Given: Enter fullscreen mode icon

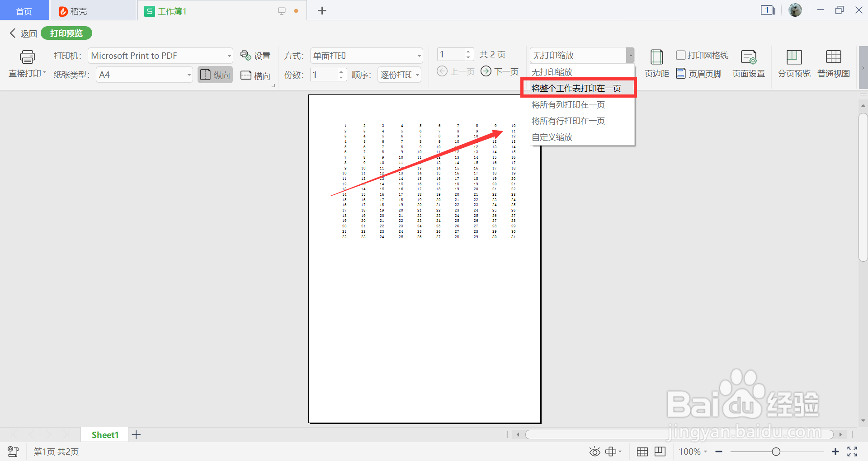Looking at the screenshot, I should pyautogui.click(x=852, y=452).
